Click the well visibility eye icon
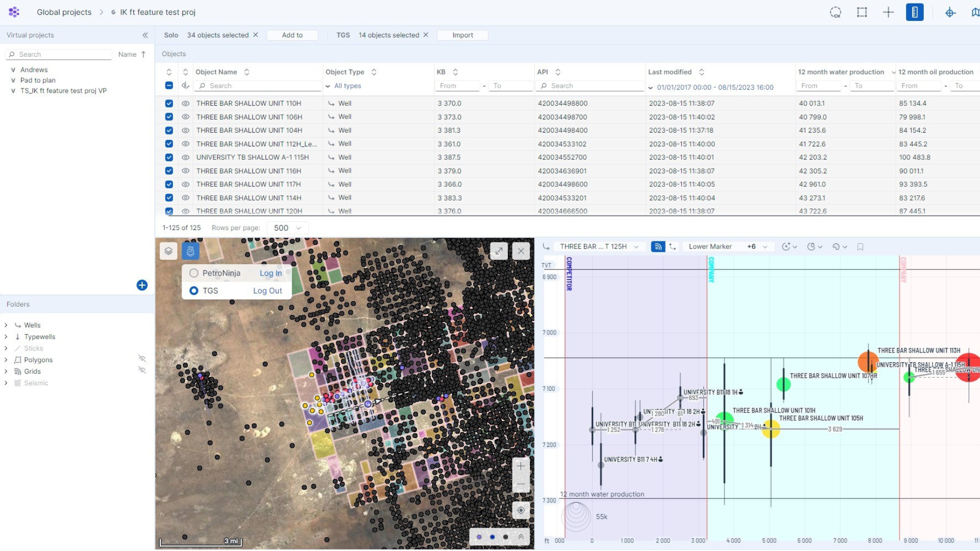Viewport: 980px width, 551px height. coord(184,103)
